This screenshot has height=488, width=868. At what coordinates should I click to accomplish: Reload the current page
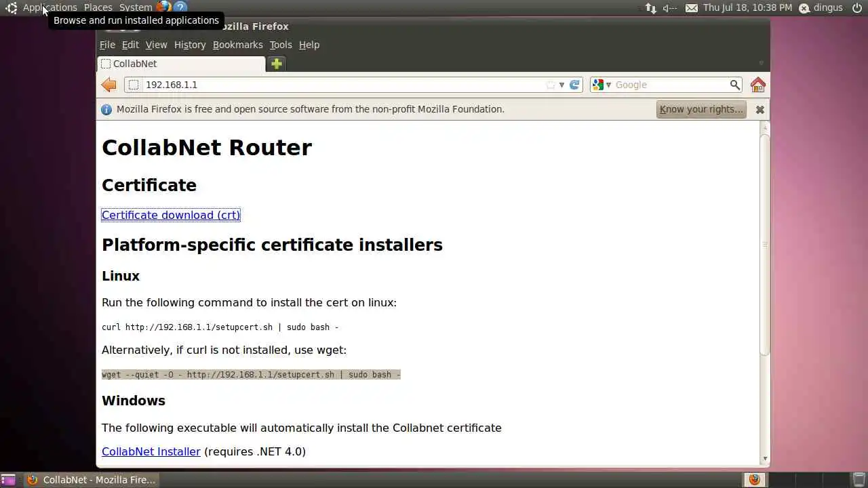point(574,85)
